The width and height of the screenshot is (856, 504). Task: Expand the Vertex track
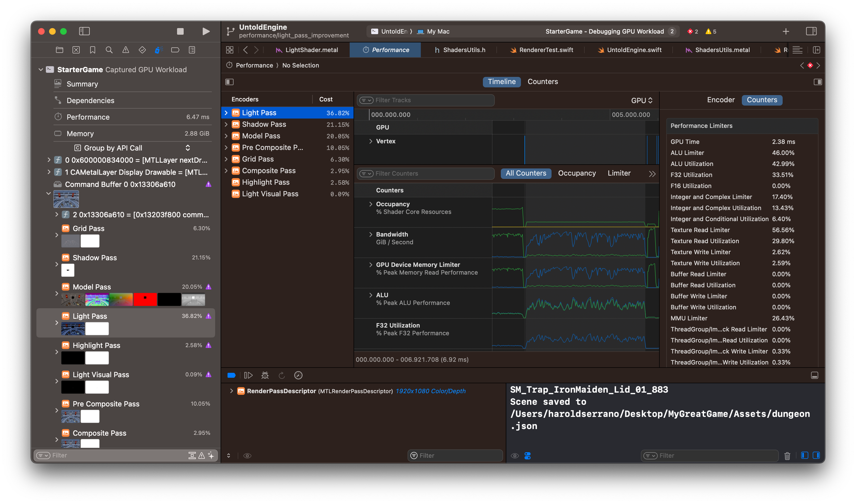click(370, 141)
